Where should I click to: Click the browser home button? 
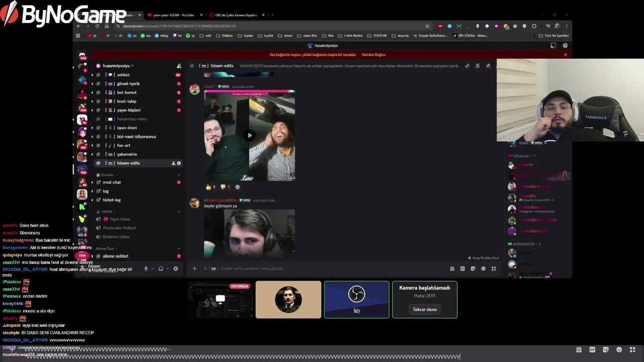pyautogui.click(x=107, y=26)
